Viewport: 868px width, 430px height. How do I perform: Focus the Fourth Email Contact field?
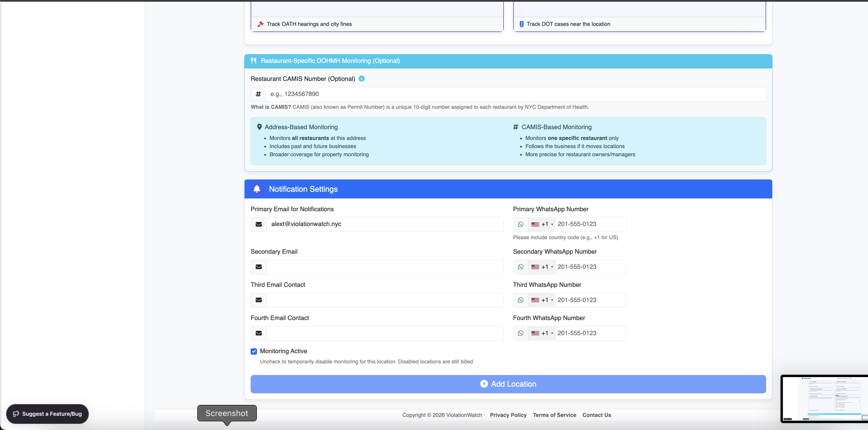[385, 333]
